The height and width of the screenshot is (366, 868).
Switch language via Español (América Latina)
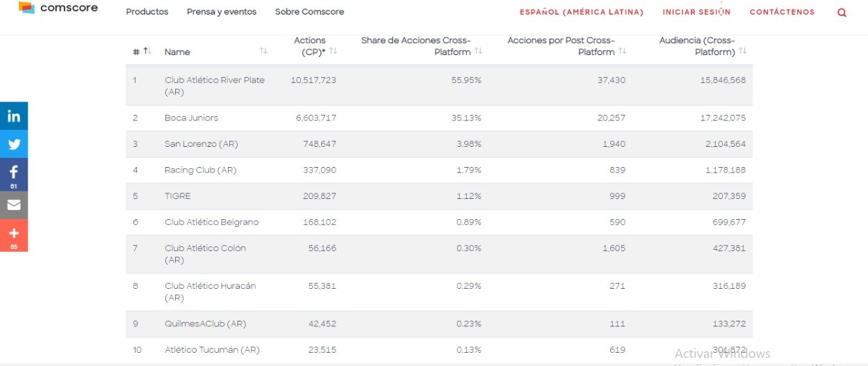[582, 12]
